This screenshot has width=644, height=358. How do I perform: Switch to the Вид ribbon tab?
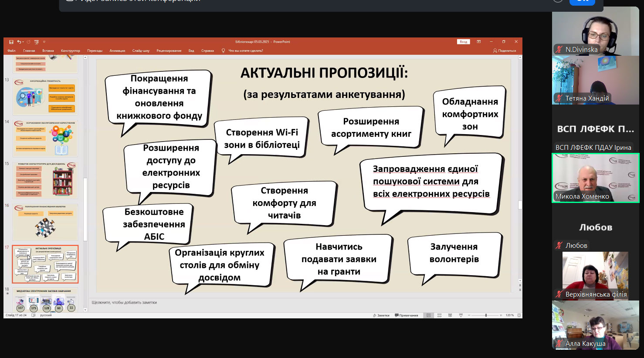coord(191,51)
